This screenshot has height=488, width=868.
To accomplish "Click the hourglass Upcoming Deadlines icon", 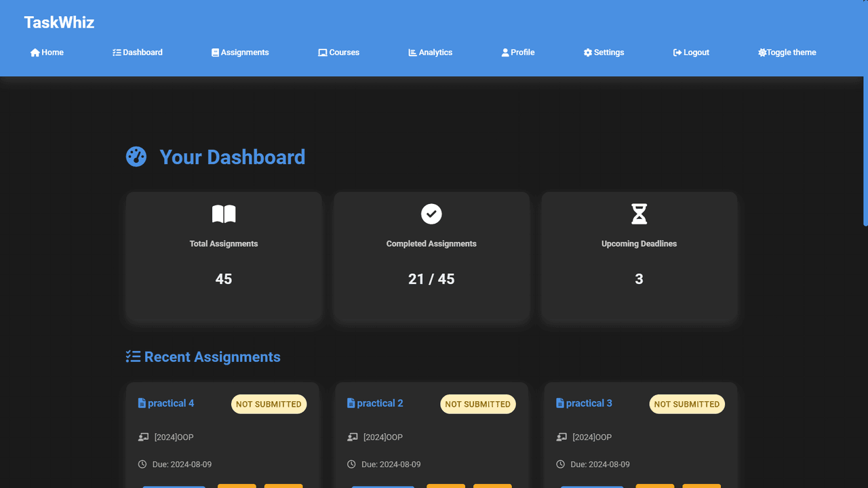I will pyautogui.click(x=639, y=214).
